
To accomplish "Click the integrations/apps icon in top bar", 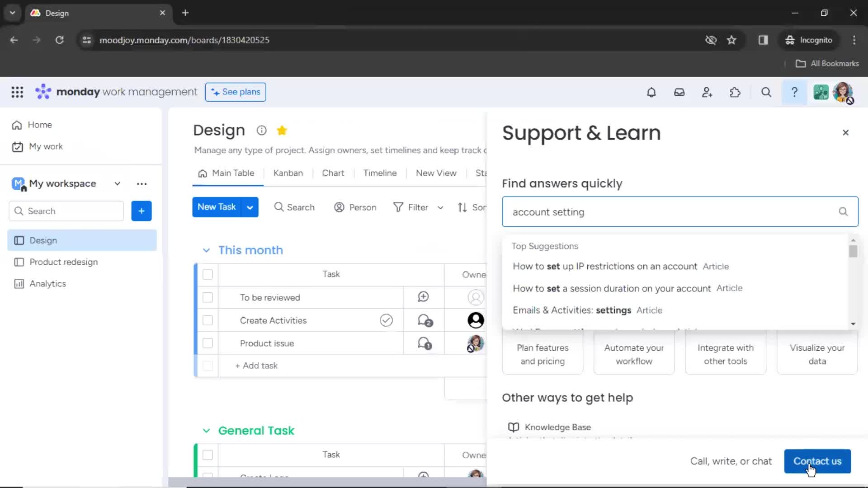I will coord(735,92).
